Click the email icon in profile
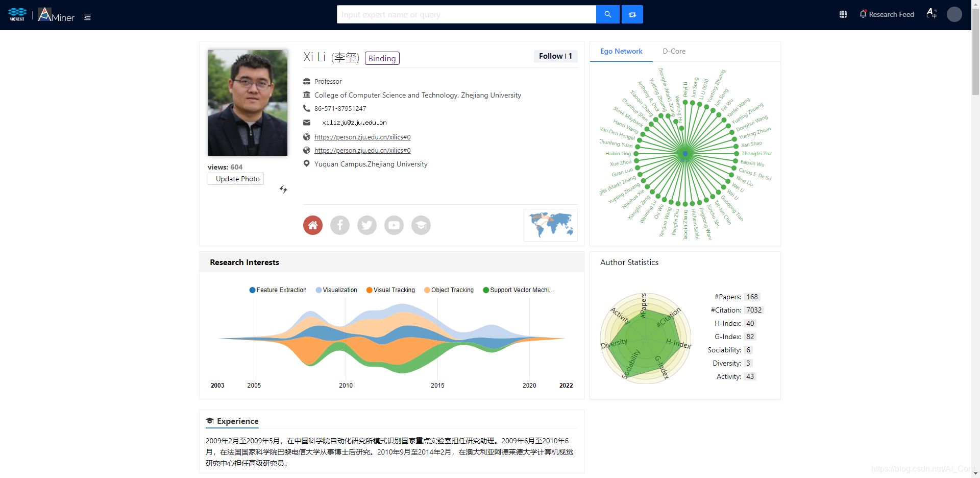 coord(307,123)
